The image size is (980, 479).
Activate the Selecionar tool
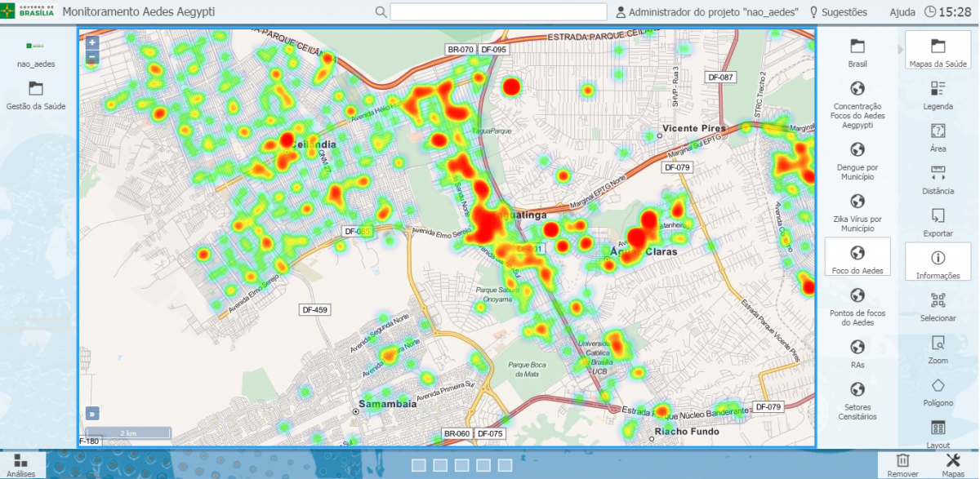(x=938, y=308)
